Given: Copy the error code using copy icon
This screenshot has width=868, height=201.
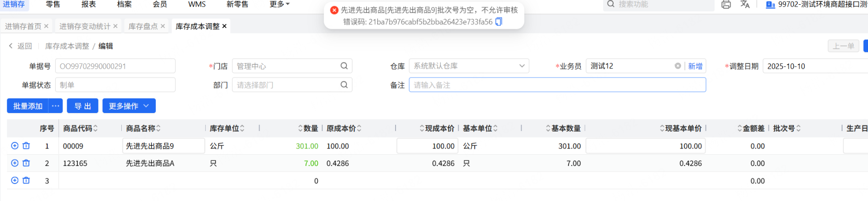Looking at the screenshot, I should click(x=498, y=22).
